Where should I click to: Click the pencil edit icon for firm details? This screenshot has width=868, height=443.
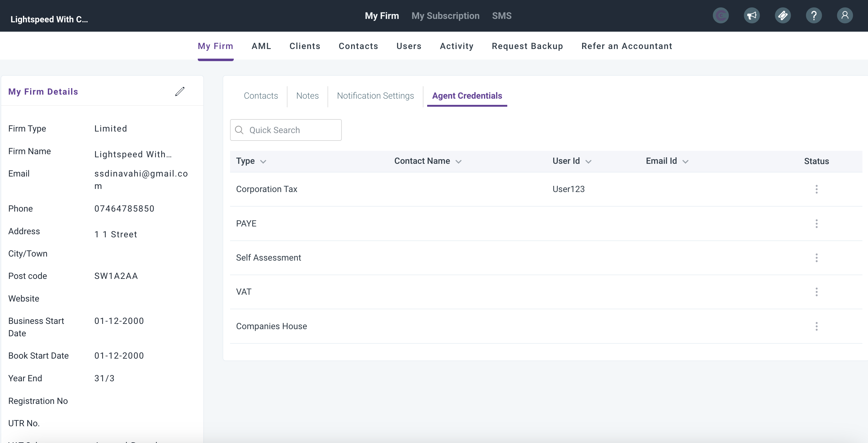coord(180,91)
